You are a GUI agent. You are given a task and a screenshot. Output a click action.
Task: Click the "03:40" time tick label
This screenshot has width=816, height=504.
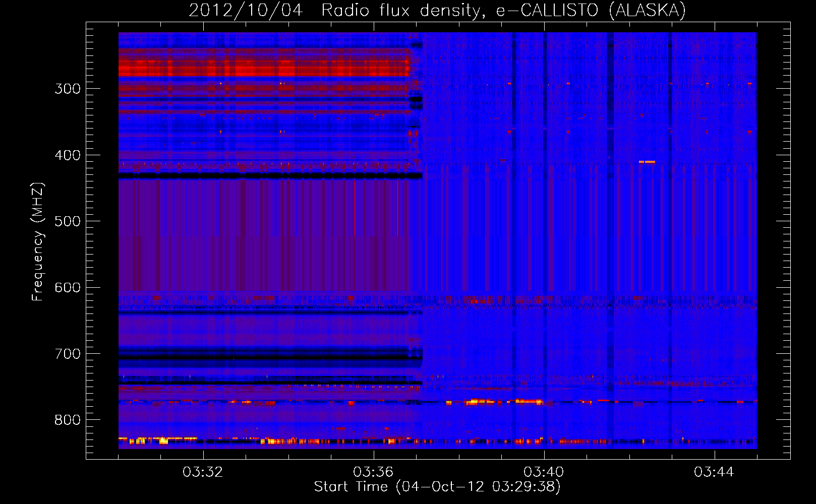click(x=544, y=472)
